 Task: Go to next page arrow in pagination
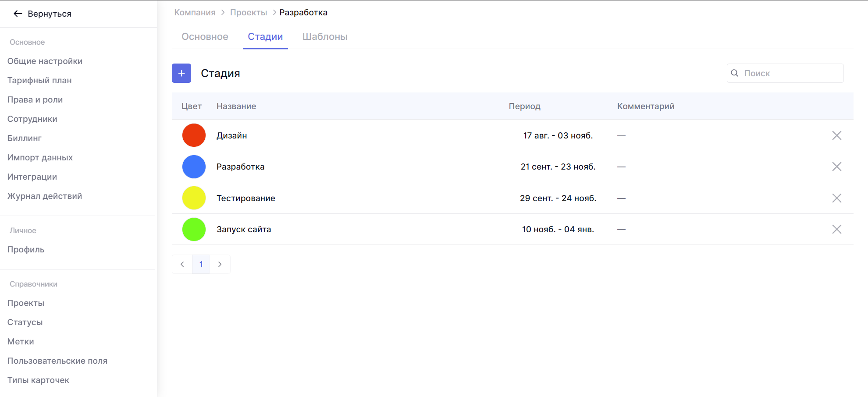click(220, 264)
